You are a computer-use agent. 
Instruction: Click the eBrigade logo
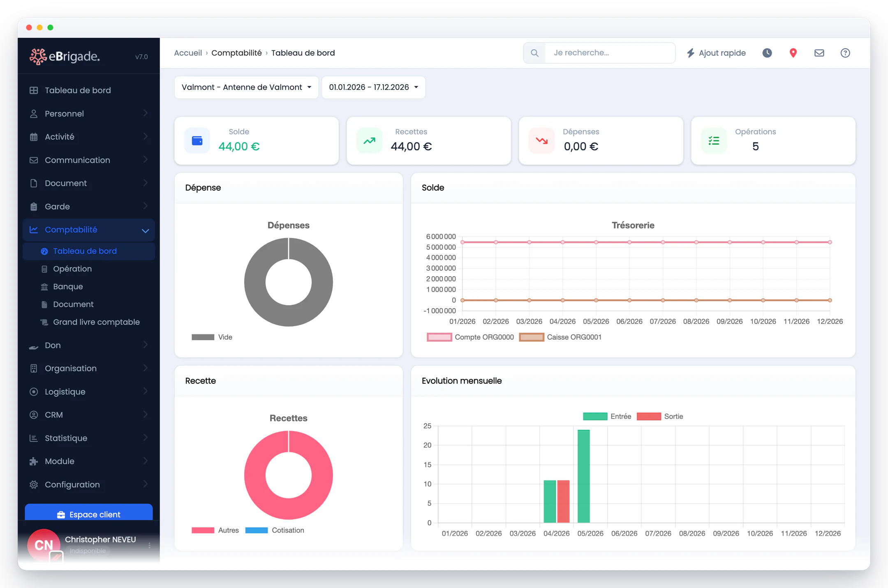(x=65, y=56)
